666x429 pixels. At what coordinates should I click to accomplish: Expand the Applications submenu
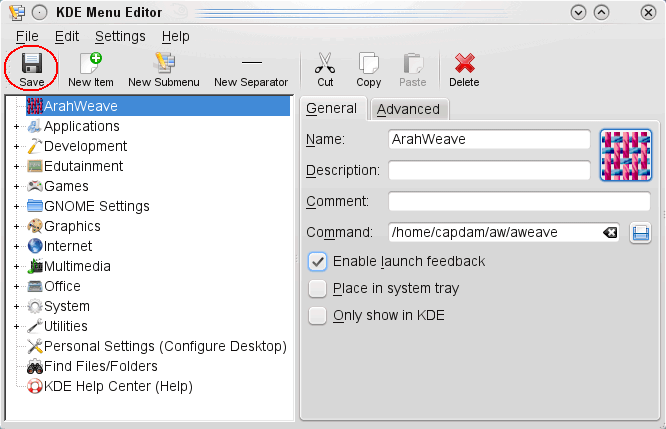[x=16, y=127]
